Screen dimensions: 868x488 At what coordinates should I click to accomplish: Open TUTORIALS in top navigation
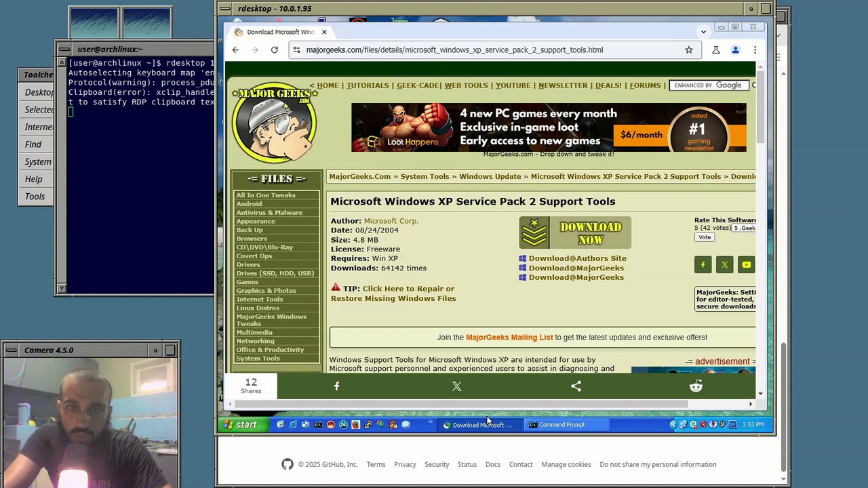coord(368,85)
